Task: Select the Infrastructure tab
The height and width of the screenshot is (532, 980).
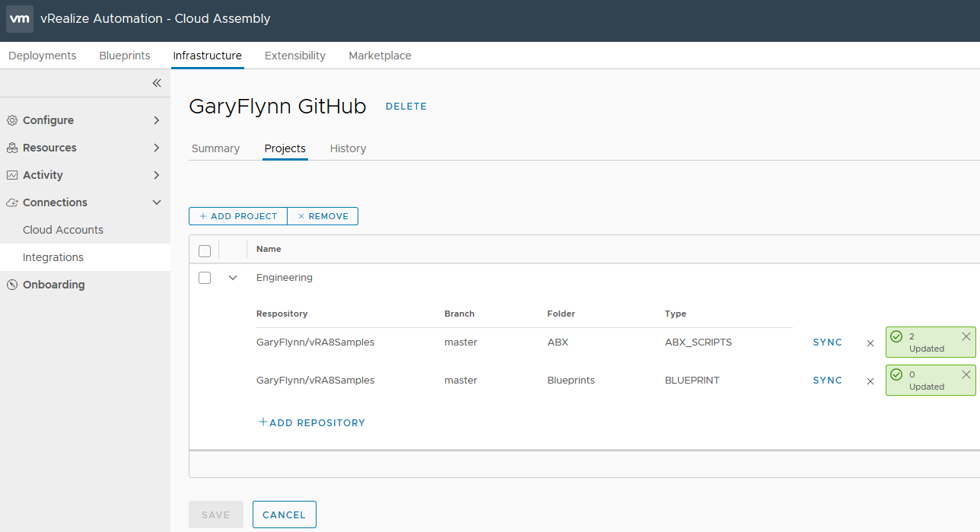Action: pos(208,56)
